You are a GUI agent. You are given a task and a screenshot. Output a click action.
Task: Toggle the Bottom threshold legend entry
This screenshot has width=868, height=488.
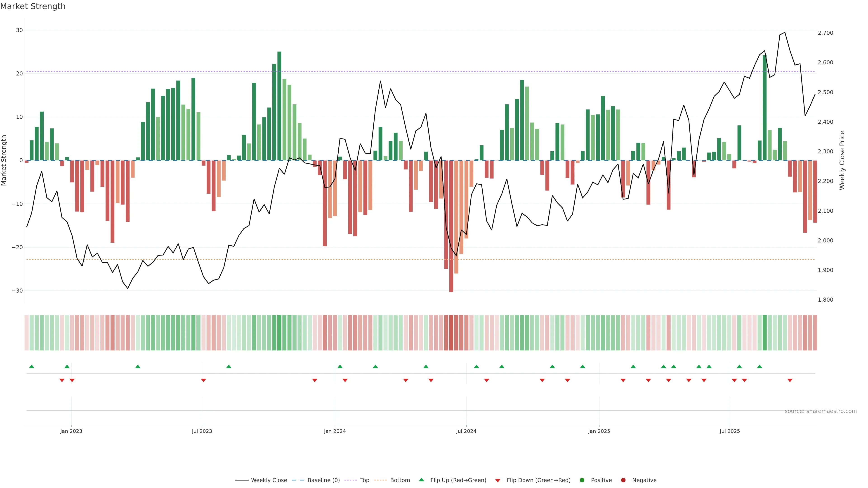[x=400, y=480]
